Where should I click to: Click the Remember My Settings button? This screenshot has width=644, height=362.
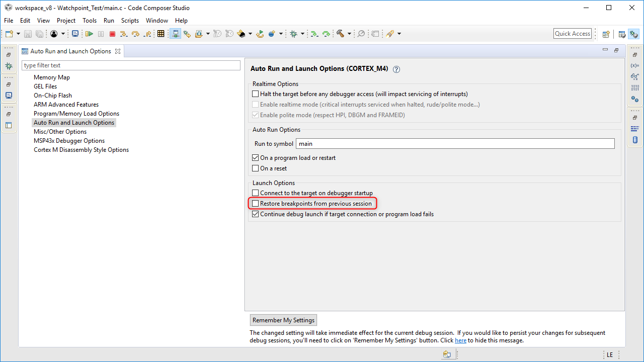point(284,320)
